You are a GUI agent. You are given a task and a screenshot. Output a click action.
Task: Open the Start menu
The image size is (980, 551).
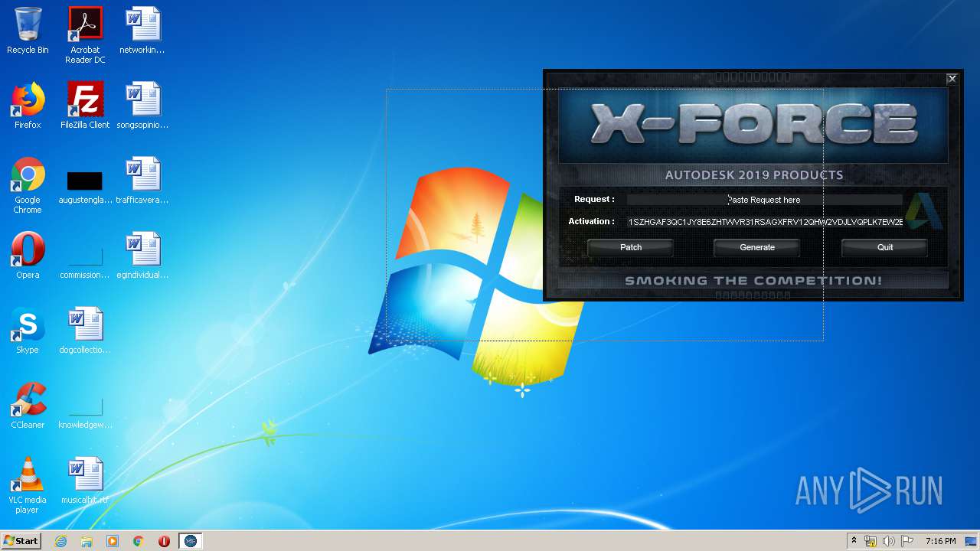click(x=21, y=541)
